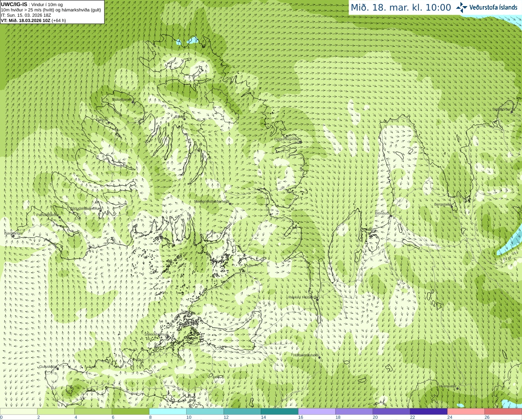Click the legend scale number 8
The height and width of the screenshot is (420, 522).
pos(150,418)
